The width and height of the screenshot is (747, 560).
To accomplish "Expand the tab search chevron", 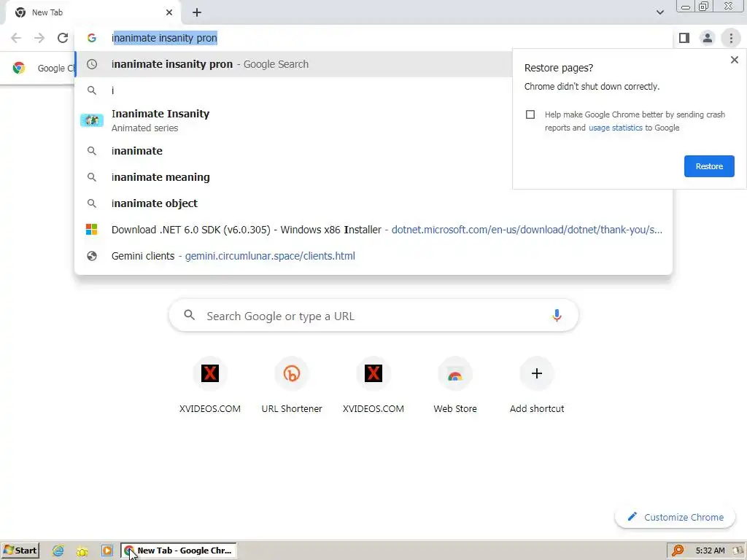I will (x=659, y=12).
